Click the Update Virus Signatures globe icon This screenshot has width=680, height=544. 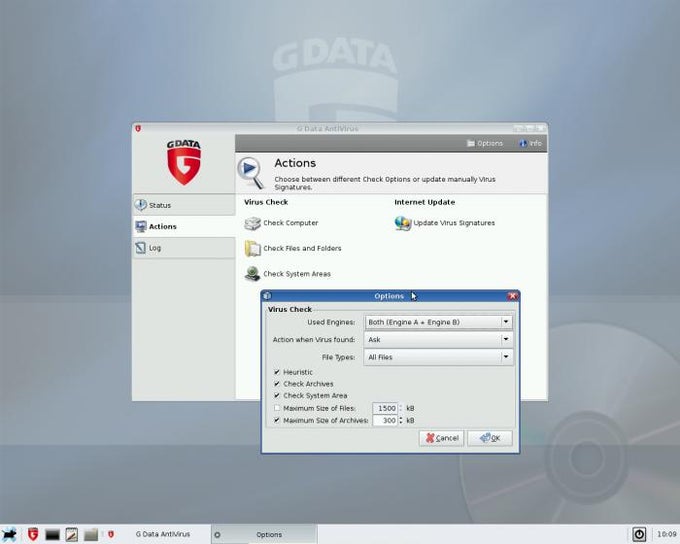[403, 223]
